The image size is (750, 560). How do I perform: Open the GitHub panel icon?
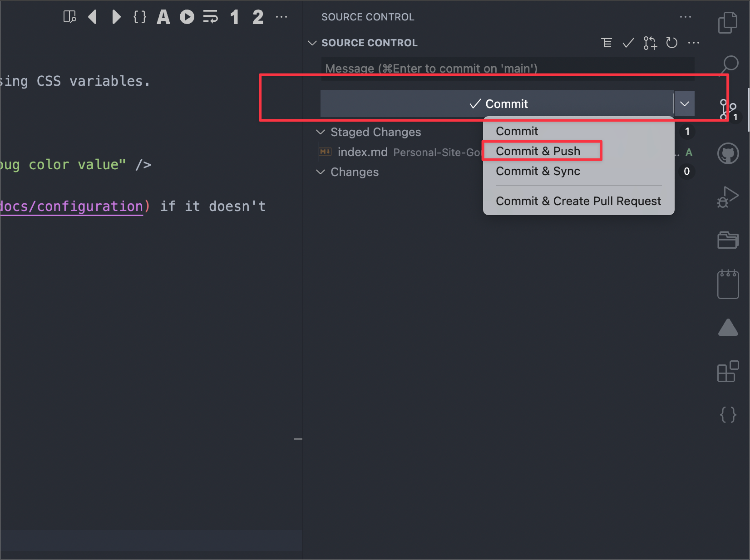point(728,153)
